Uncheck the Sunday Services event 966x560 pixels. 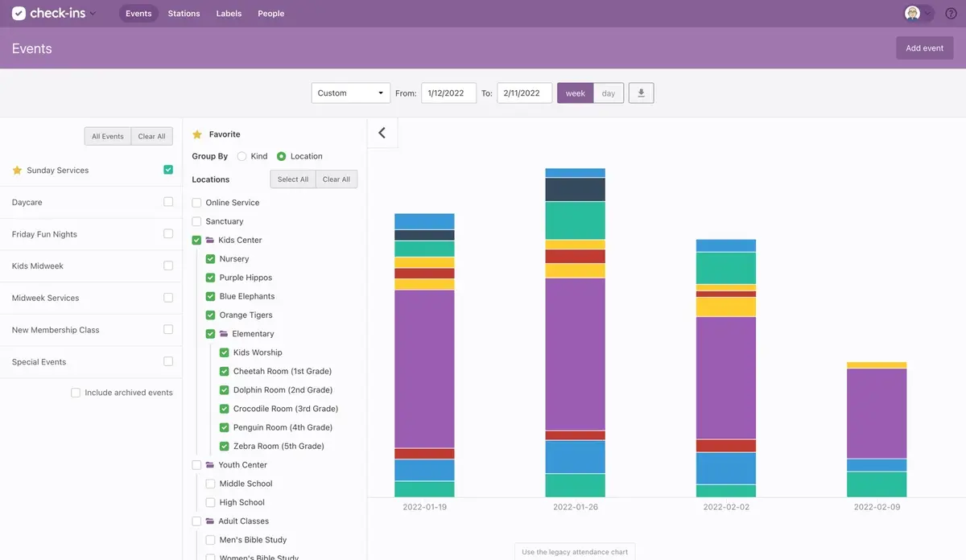(168, 170)
